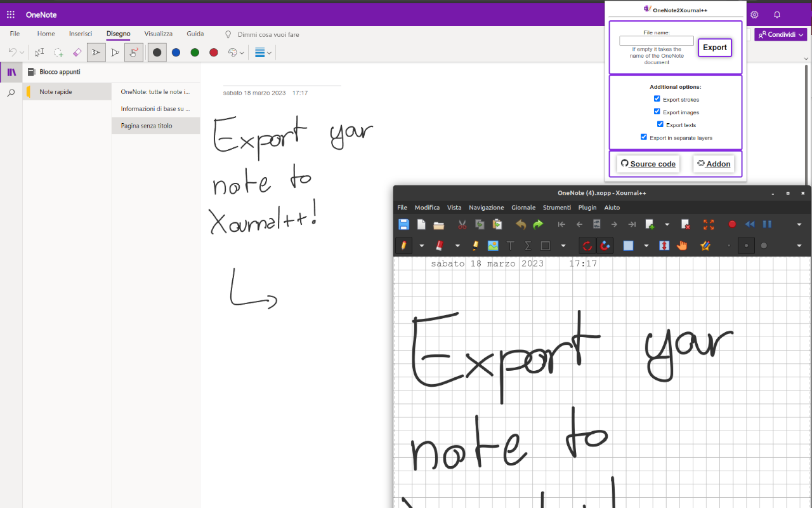Open search in OneNote sidebar
This screenshot has width=812, height=508.
pyautogui.click(x=11, y=93)
